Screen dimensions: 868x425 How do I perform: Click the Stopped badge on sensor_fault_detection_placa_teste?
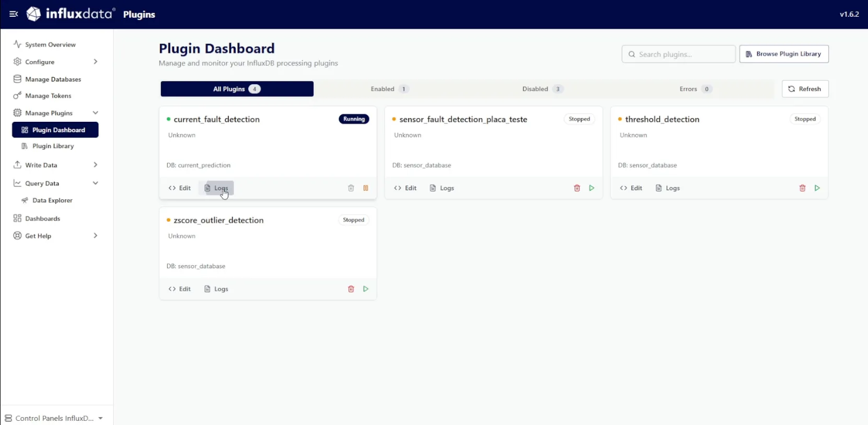[x=579, y=119]
